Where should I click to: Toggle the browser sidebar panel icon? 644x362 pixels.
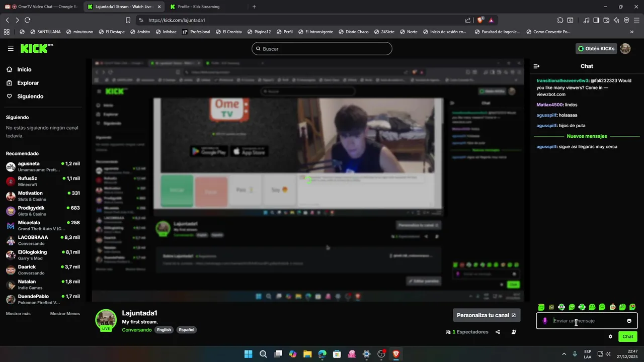[596, 20]
